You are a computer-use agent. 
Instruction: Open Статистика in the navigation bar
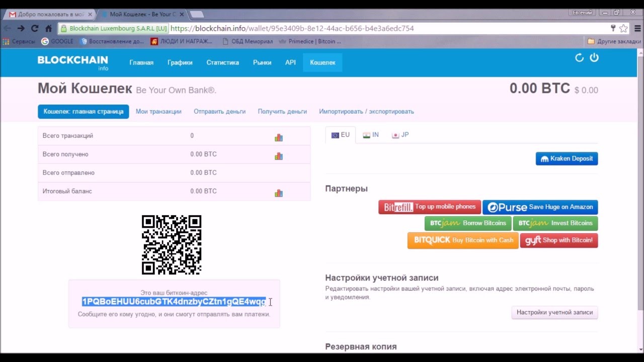pos(222,62)
